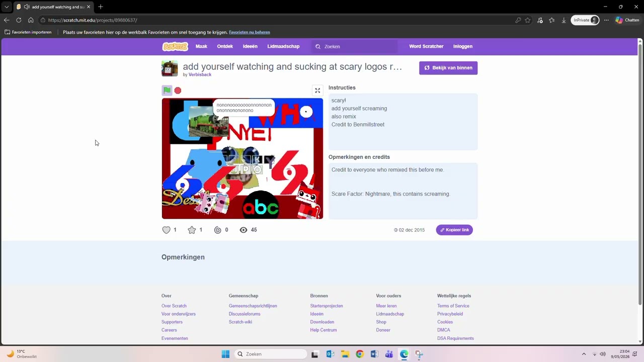Open Lidmaadschap in the Scratch navigation bar
Image resolution: width=644 pixels, height=362 pixels.
[x=283, y=46]
